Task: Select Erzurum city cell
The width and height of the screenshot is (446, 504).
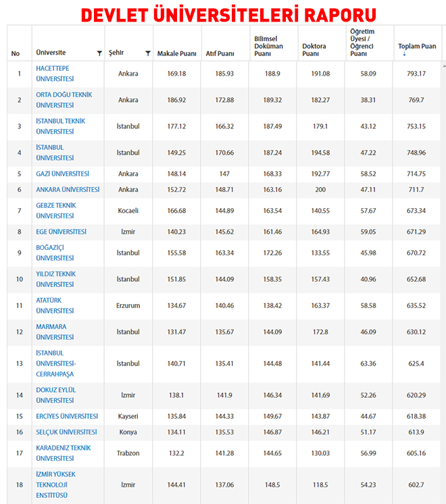Action: [128, 305]
